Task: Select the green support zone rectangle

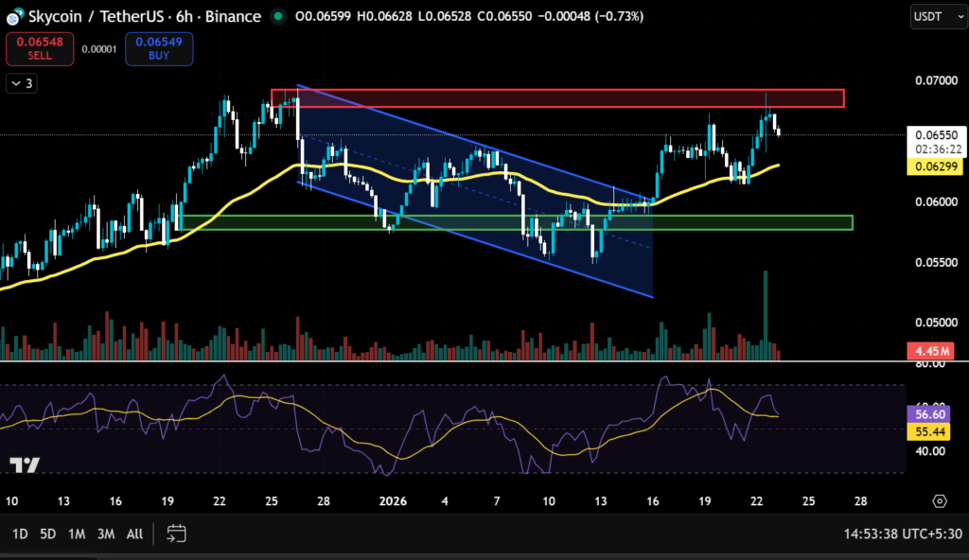Action: [x=516, y=222]
